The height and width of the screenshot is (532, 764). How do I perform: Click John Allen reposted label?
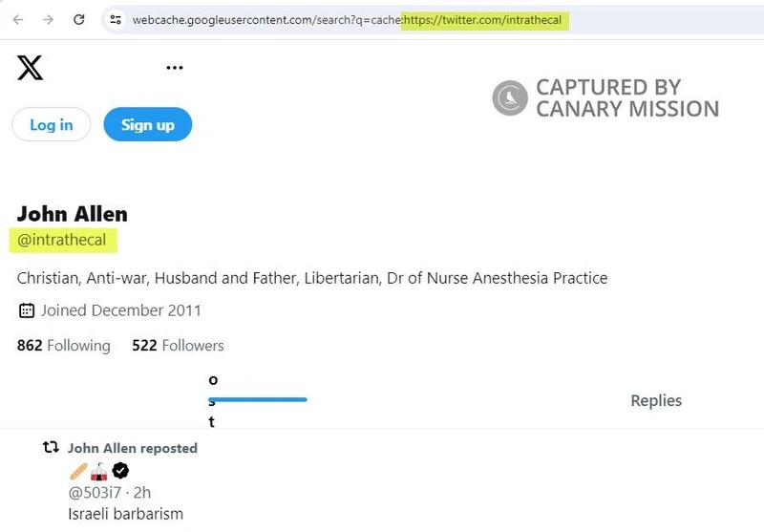click(133, 448)
